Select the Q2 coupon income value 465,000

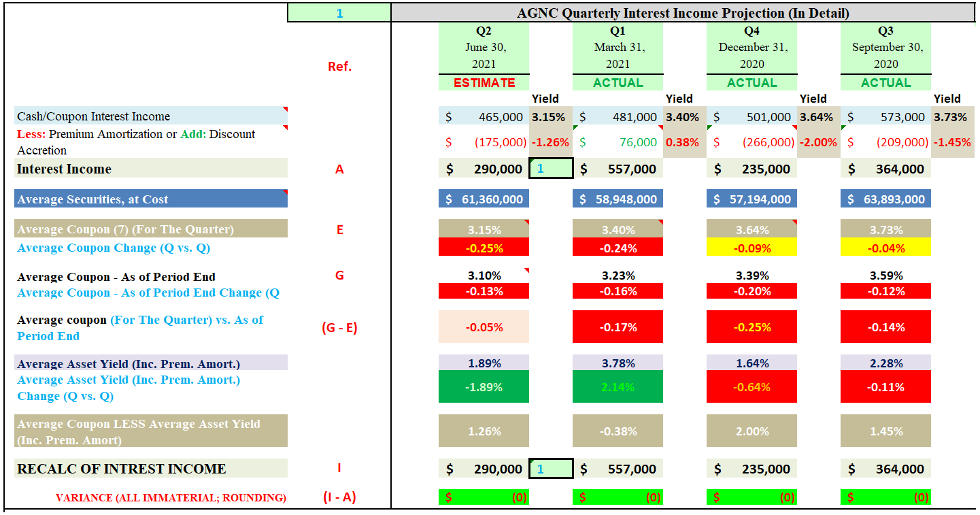(x=484, y=116)
